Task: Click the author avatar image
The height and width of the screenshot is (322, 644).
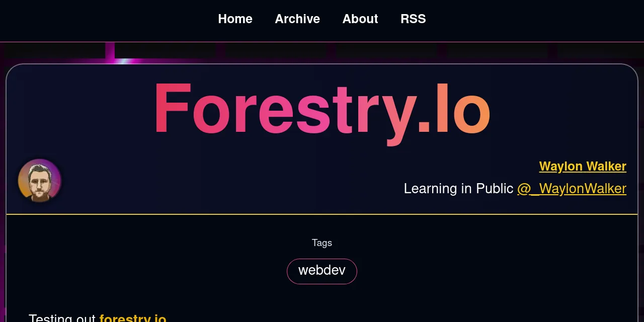Action: coord(40,181)
